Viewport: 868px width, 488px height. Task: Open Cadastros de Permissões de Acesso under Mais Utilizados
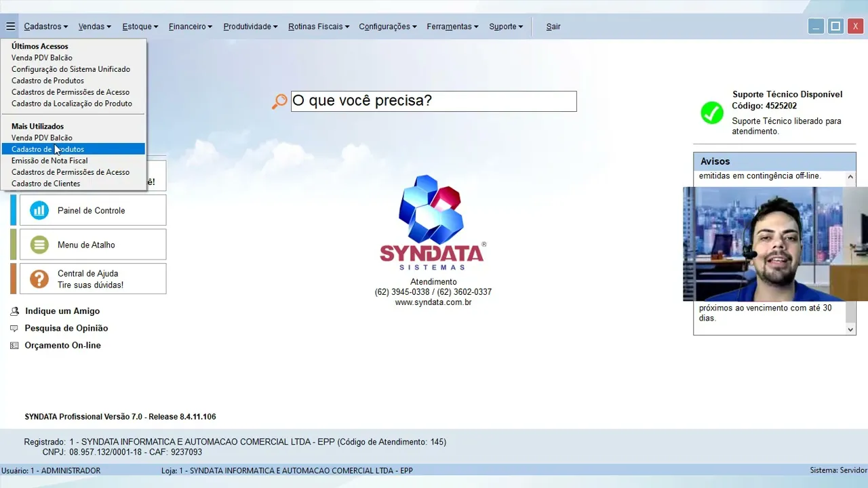[71, 172]
